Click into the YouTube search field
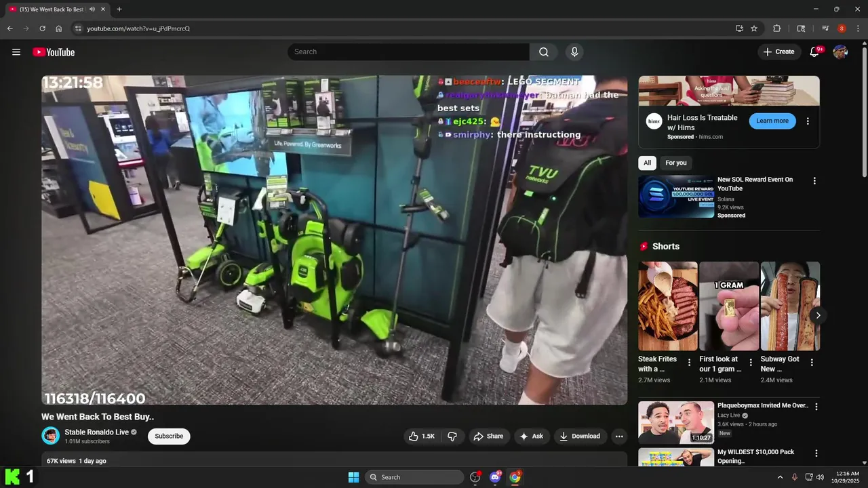 [x=408, y=52]
